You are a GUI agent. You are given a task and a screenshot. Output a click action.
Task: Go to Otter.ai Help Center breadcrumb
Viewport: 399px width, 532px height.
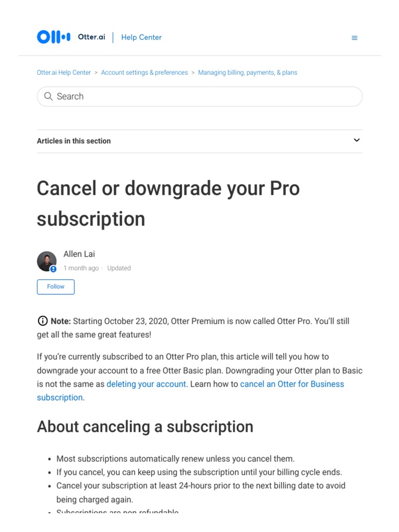64,73
